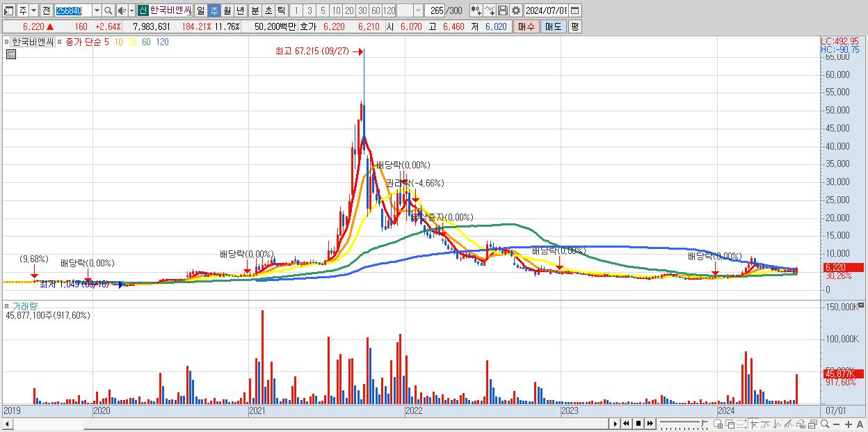The image size is (868, 432).
Task: Open the data grid table icon under legend
Action: 10,54
